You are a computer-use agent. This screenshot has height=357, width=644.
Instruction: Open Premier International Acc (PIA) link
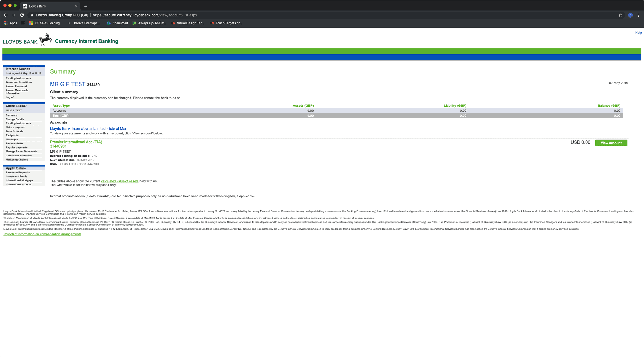[76, 142]
